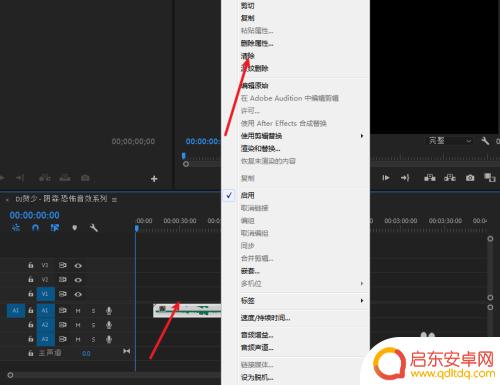Image resolution: width=500 pixels, height=385 pixels.
Task: Click Step Forward in Program monitor
Action: pyautogui.click(x=386, y=178)
